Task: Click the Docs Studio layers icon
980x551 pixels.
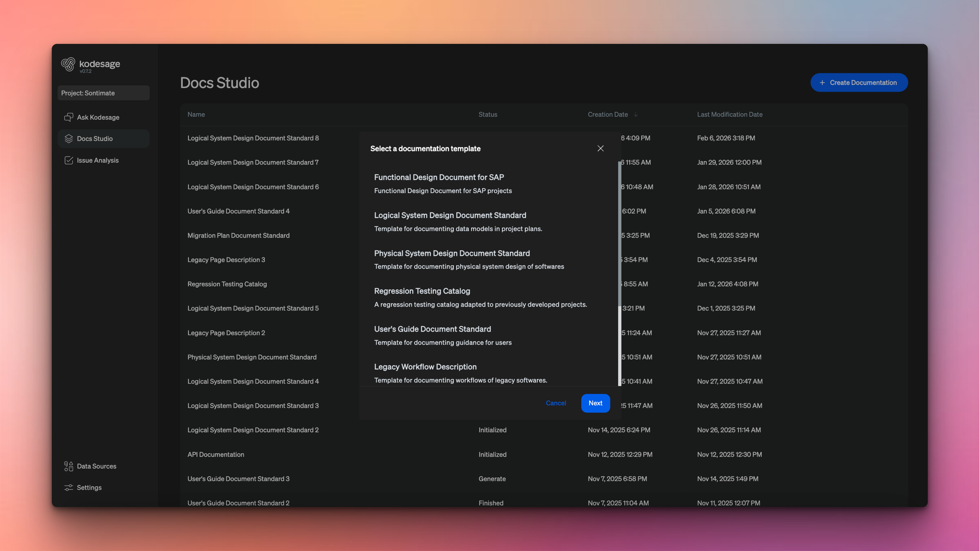Action: tap(68, 139)
